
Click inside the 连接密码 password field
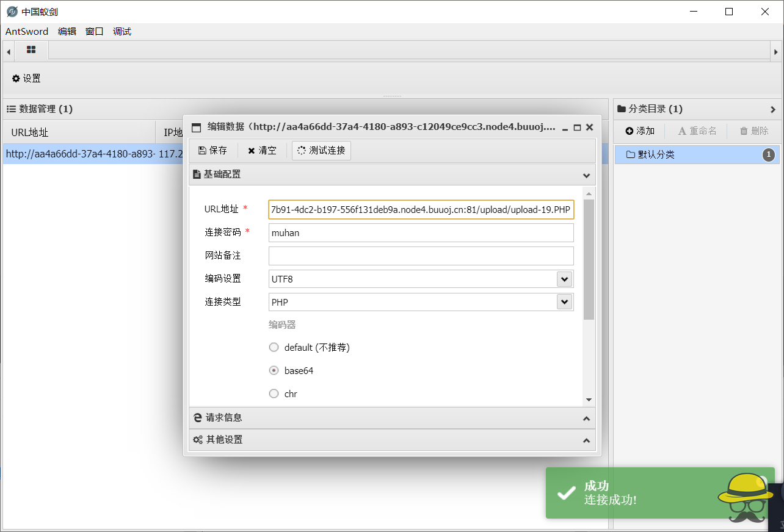point(421,232)
